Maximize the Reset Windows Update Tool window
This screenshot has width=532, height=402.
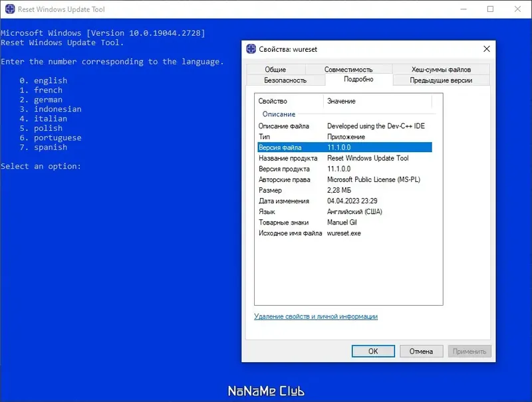pos(490,9)
